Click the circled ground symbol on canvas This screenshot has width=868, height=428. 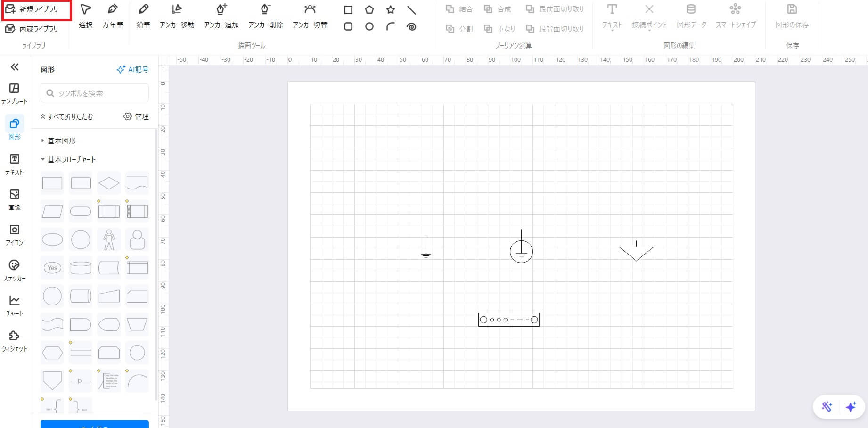pos(521,247)
